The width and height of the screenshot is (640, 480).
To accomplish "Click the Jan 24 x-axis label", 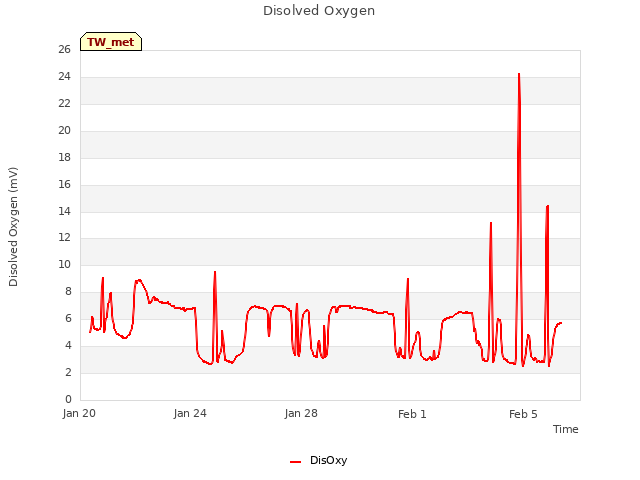I will pyautogui.click(x=190, y=413).
